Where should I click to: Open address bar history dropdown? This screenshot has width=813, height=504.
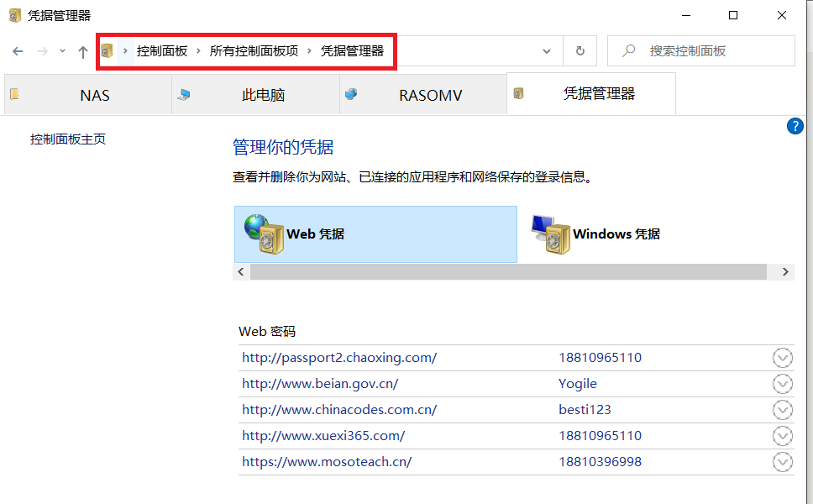pyautogui.click(x=547, y=50)
